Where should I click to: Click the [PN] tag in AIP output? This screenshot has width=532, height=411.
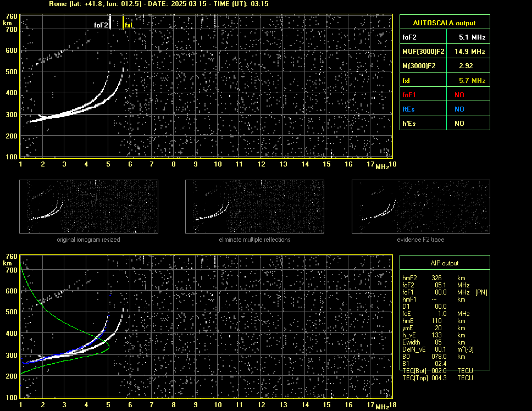click(481, 292)
